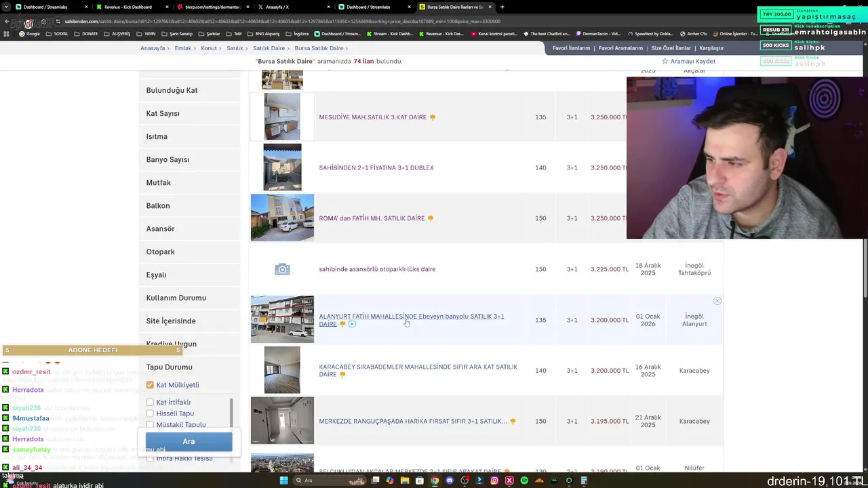Open Spotify from the taskbar

pyautogui.click(x=524, y=481)
